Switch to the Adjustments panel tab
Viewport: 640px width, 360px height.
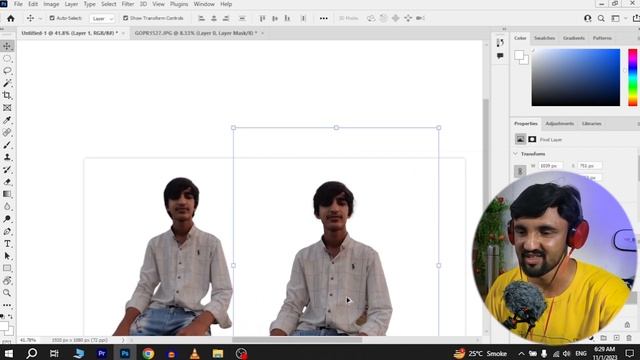[x=560, y=124]
